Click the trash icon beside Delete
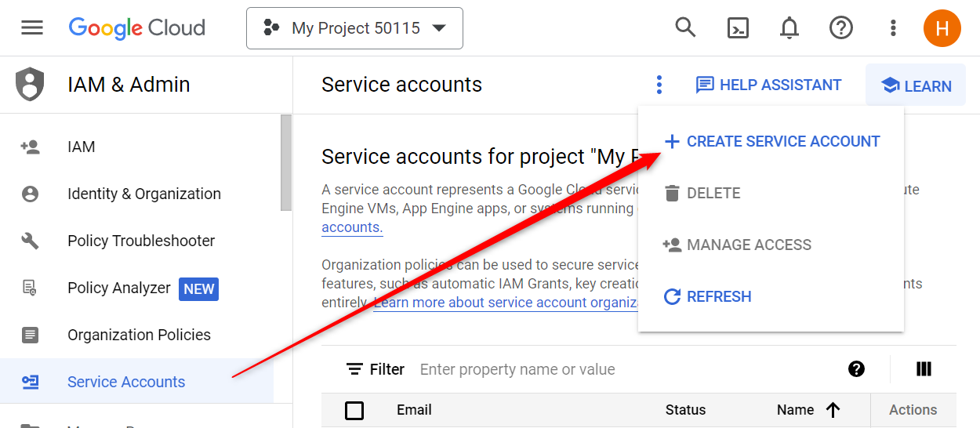 672,193
